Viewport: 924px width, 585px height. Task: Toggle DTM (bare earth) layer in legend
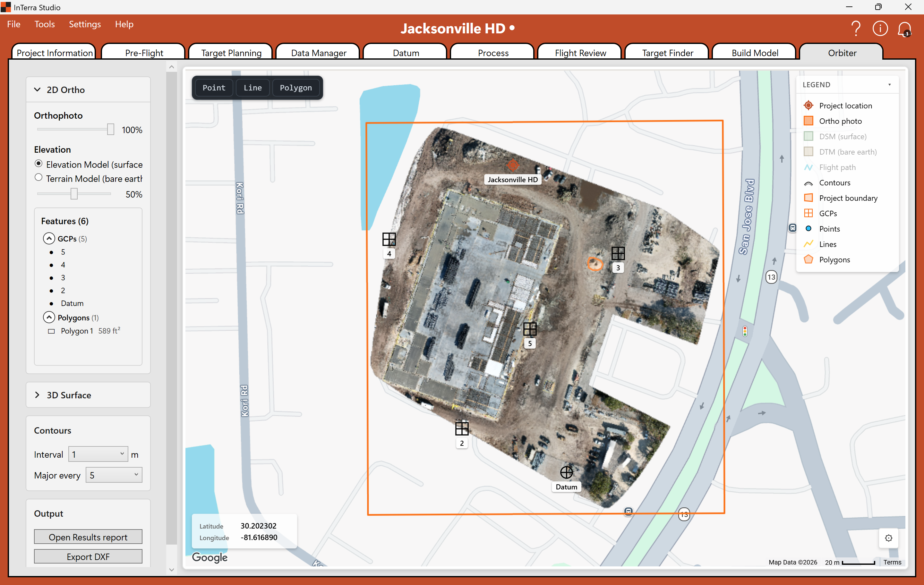click(840, 151)
